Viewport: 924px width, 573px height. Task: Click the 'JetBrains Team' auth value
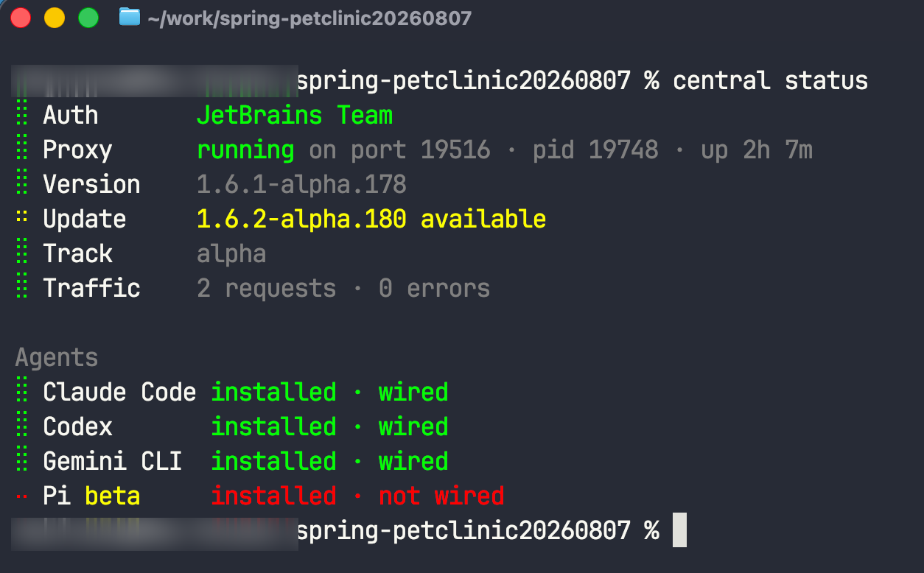tap(295, 115)
